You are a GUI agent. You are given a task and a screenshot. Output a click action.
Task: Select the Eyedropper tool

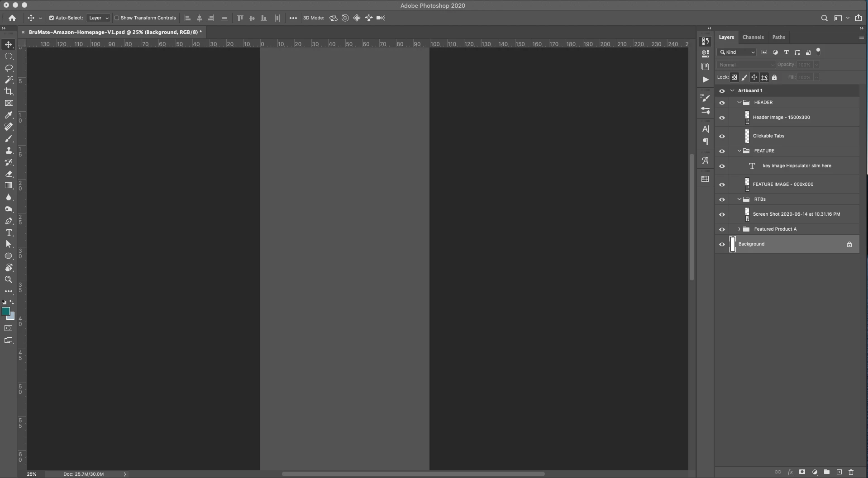click(9, 115)
